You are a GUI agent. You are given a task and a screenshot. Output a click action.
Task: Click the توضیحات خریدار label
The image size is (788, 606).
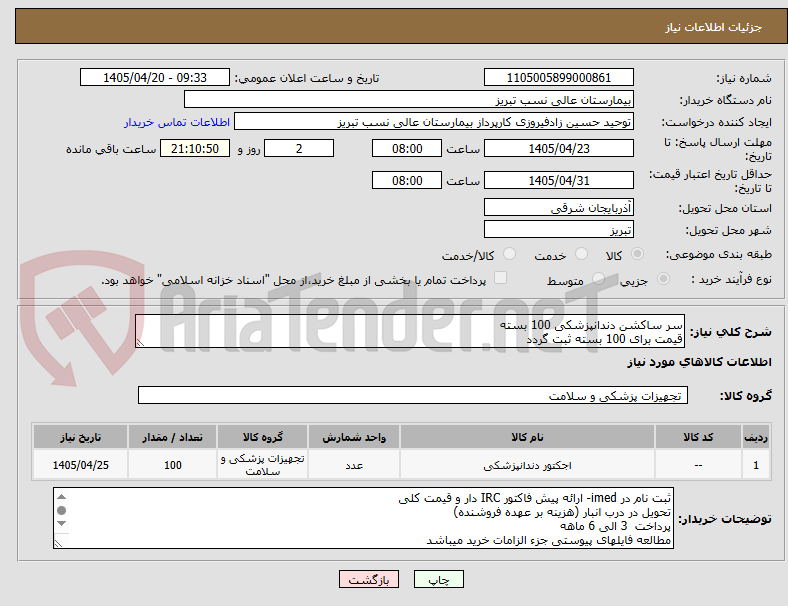click(725, 519)
